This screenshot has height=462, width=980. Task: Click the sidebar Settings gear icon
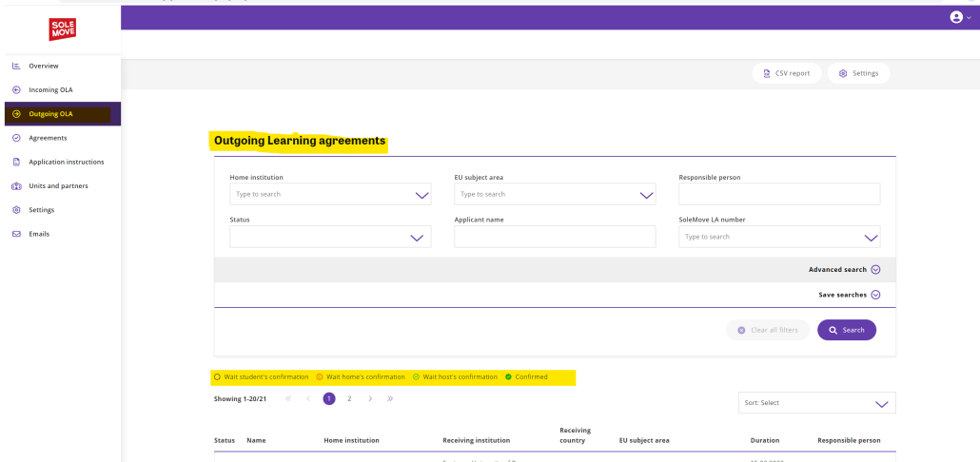(17, 210)
